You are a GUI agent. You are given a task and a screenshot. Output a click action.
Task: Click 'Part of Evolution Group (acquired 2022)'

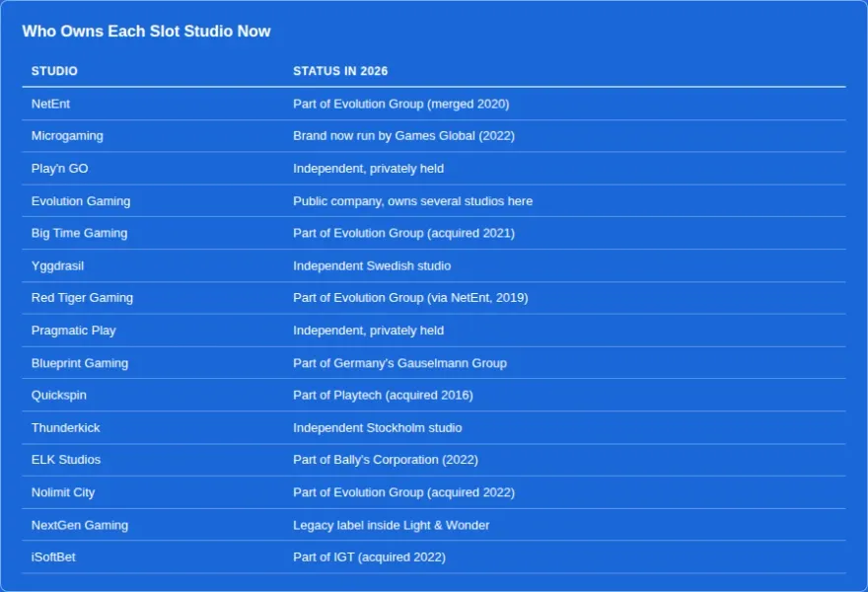[404, 492]
